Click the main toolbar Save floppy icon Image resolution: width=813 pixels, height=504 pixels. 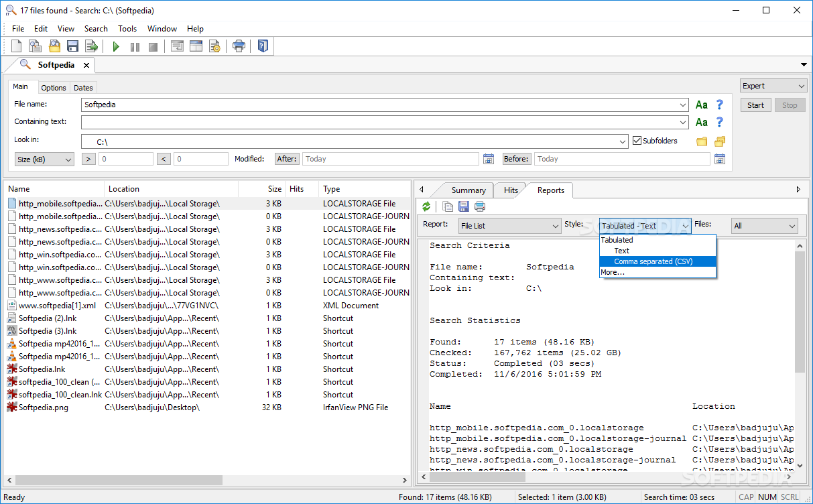click(x=72, y=46)
